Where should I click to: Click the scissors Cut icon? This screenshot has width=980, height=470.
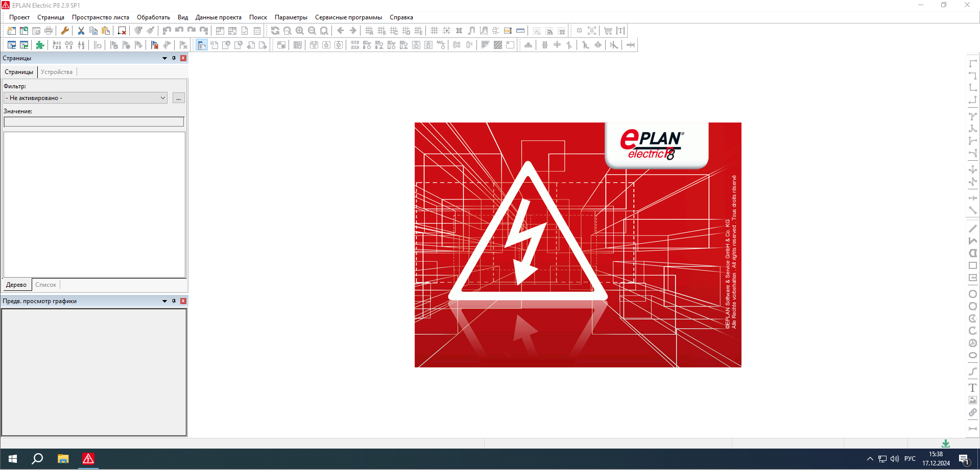[81, 31]
